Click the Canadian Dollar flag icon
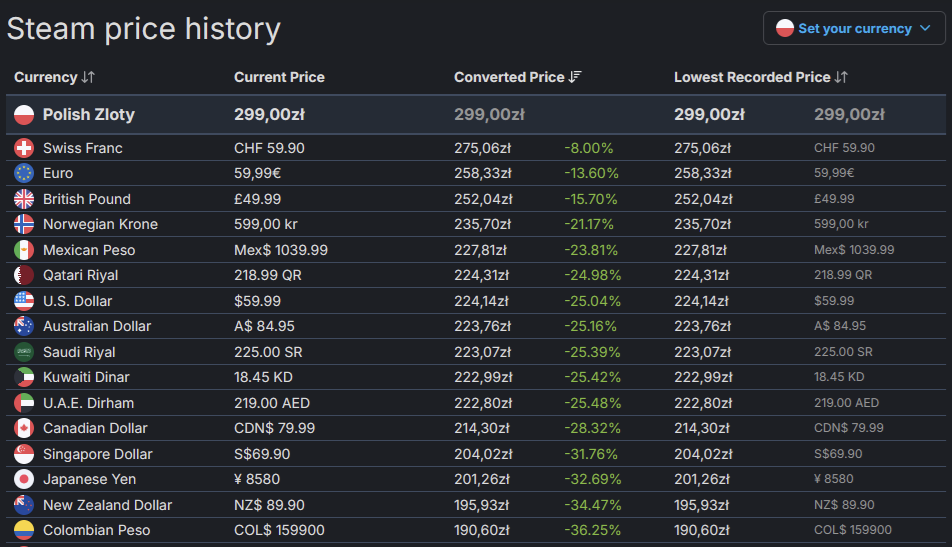Viewport: 952px width, 547px height. [24, 429]
